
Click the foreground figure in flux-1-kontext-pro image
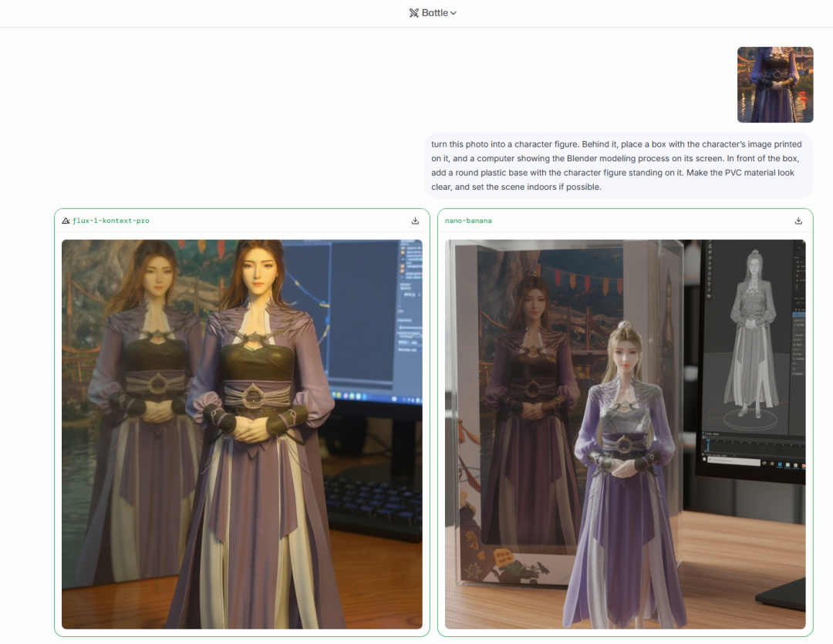point(251,432)
